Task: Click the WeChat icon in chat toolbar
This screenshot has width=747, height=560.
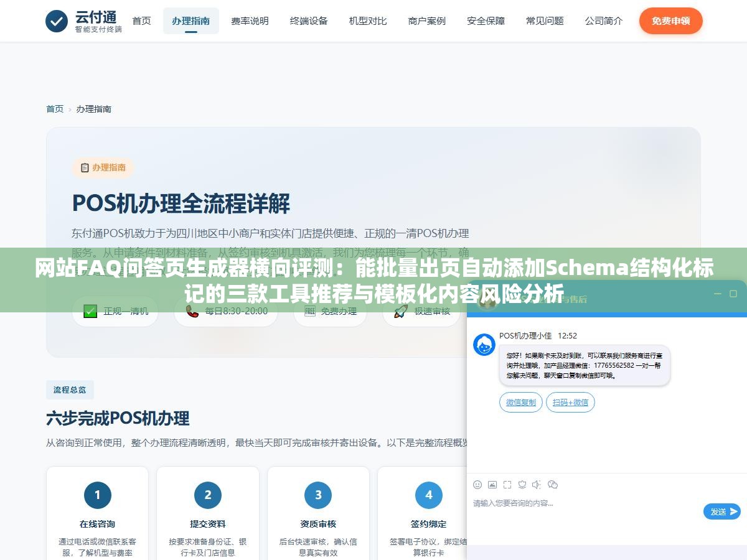Action: coord(553,484)
